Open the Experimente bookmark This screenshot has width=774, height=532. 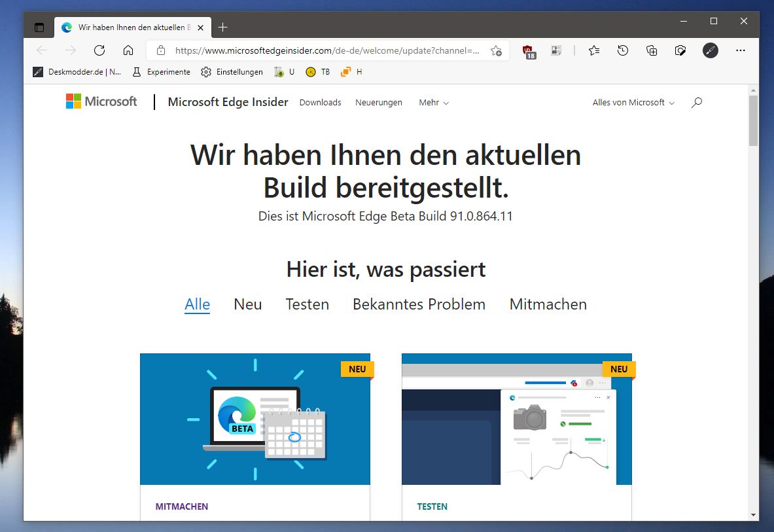pos(162,72)
